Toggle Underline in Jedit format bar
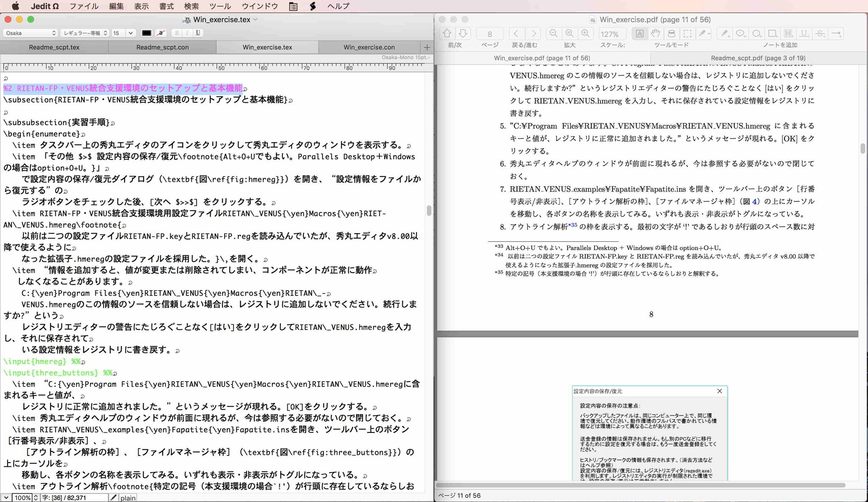This screenshot has width=868, height=502. click(x=198, y=33)
